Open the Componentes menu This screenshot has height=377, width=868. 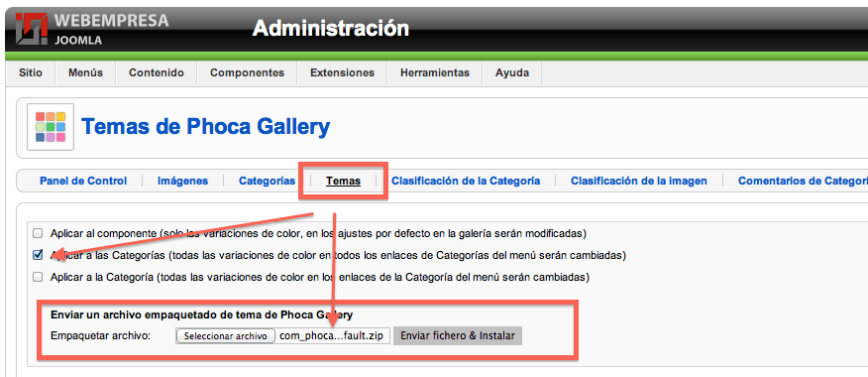coord(247,72)
